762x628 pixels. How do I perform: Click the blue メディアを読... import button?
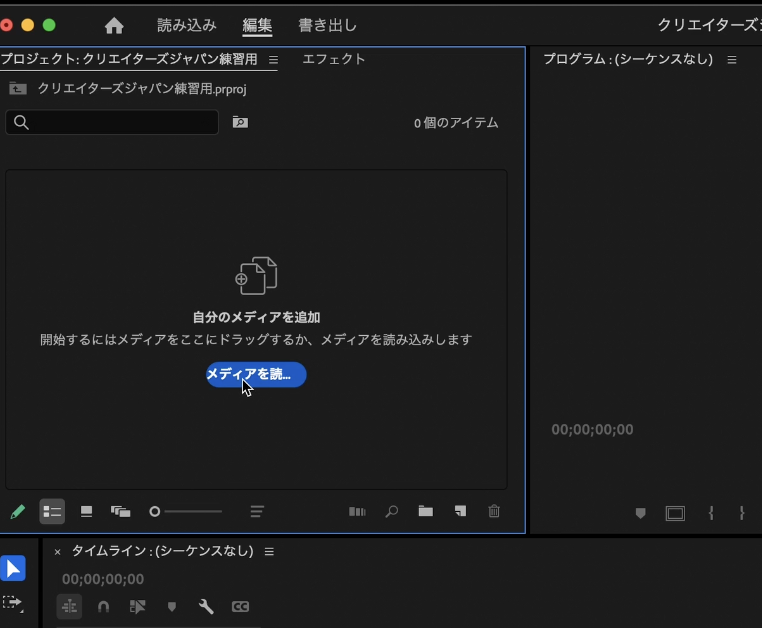click(x=256, y=374)
